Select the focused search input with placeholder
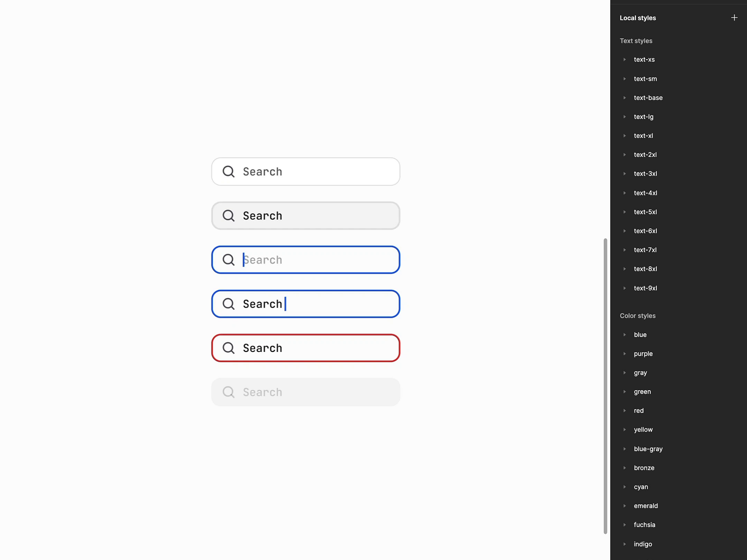Image resolution: width=747 pixels, height=560 pixels. click(x=306, y=260)
